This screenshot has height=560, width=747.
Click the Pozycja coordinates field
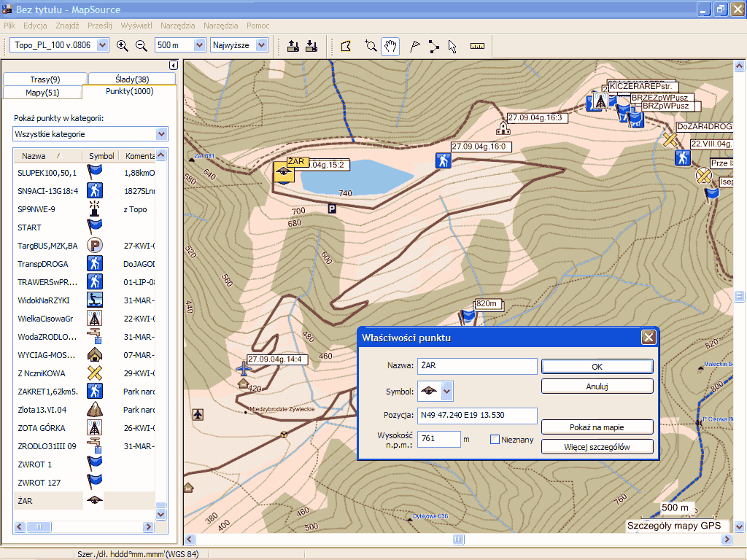click(477, 415)
